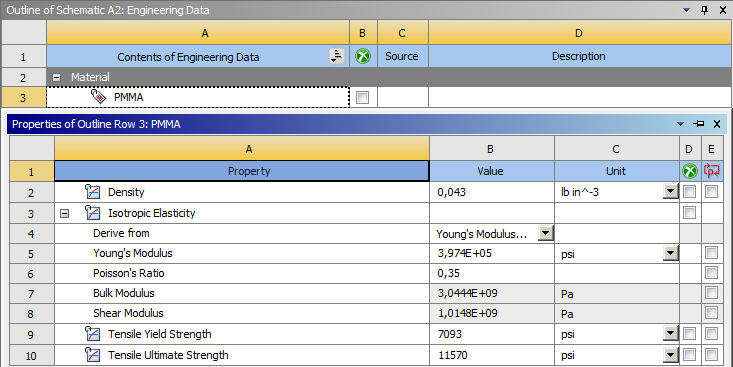Toggle Isotropic Elasticity suppression checkbox
This screenshot has width=733, height=367.
[689, 213]
